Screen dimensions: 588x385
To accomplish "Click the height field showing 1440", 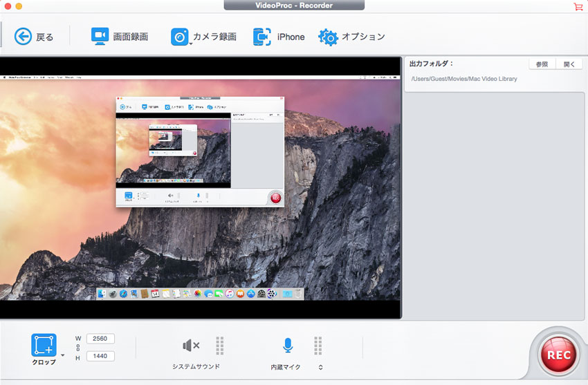I will [100, 356].
